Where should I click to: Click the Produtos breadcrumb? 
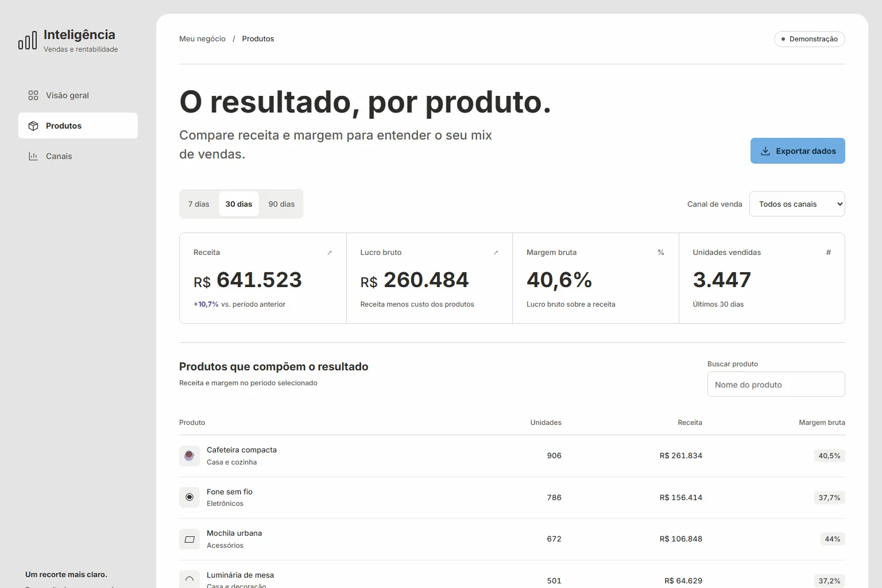click(x=258, y=39)
